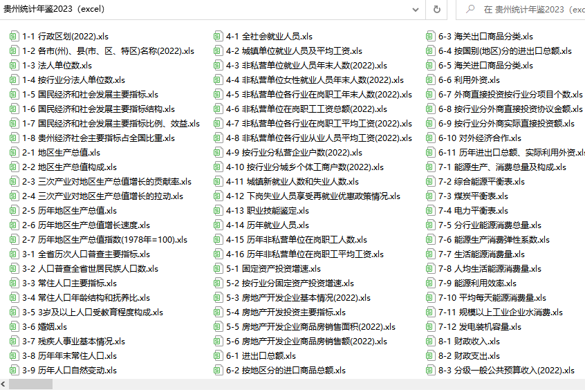
Task: Click file icon beside 2-1 地区生产总值.xls
Action: point(14,153)
